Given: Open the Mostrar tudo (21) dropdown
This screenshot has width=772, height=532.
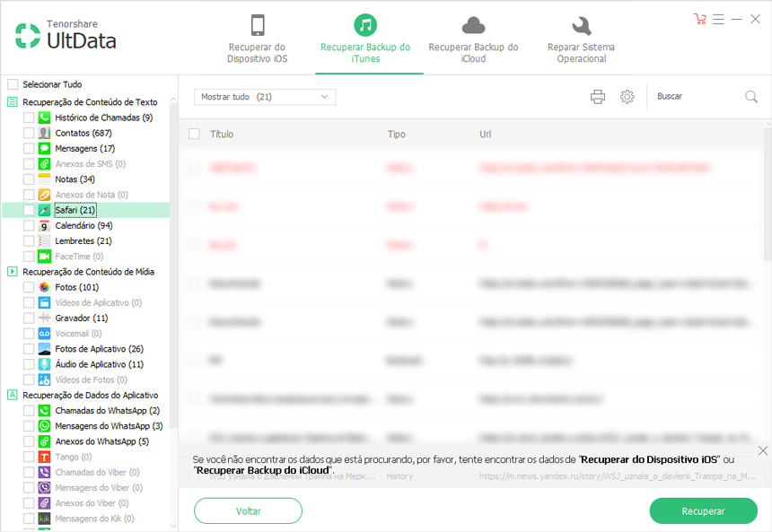Looking at the screenshot, I should (265, 97).
